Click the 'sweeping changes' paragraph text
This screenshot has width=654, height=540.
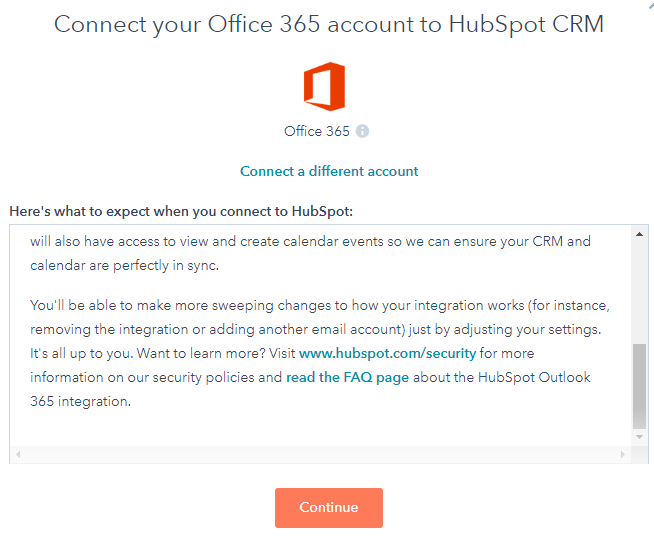[x=320, y=353]
